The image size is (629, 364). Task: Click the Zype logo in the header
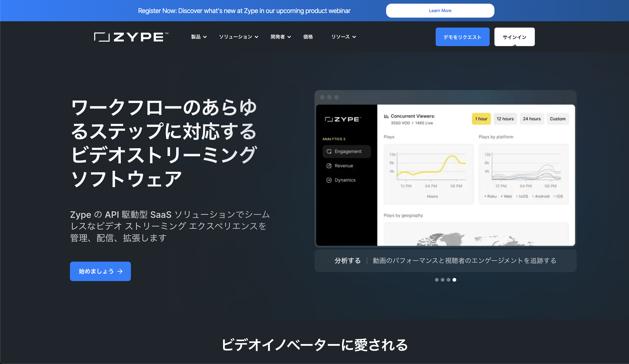click(x=131, y=37)
